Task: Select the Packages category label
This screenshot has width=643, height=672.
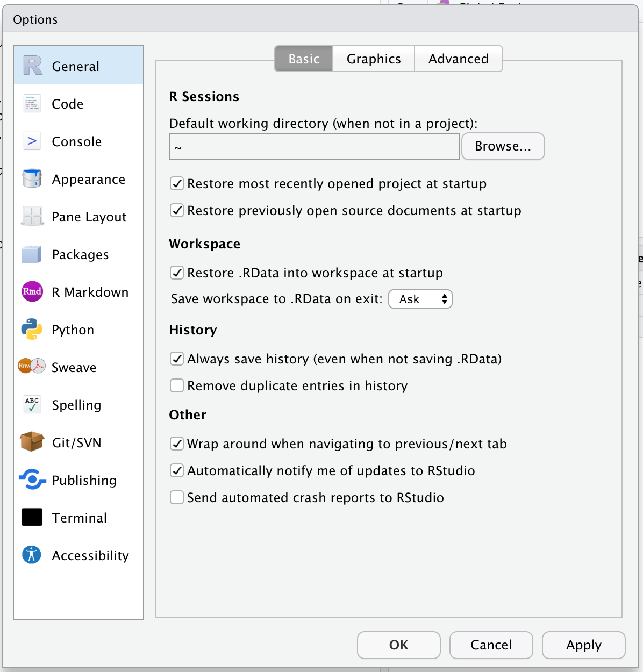Action: (x=81, y=255)
